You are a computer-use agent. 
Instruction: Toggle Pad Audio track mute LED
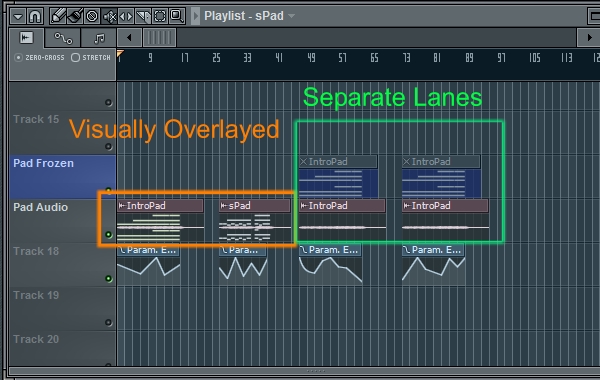(109, 234)
